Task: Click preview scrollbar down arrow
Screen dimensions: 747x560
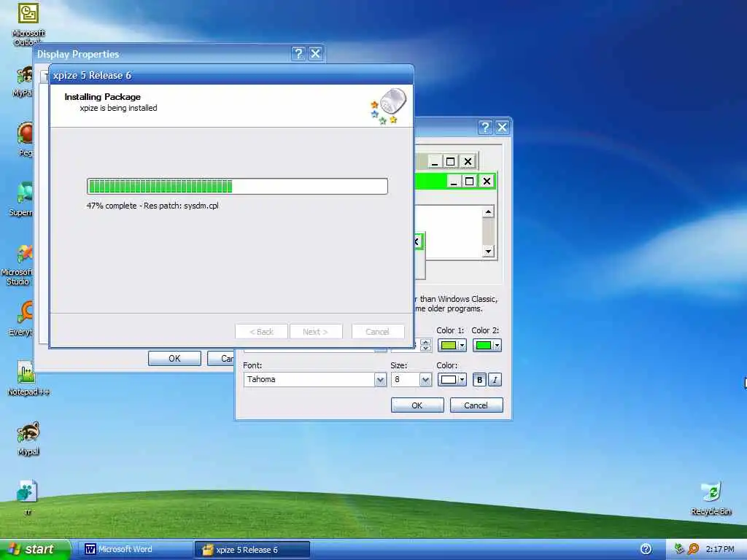Action: pos(488,251)
